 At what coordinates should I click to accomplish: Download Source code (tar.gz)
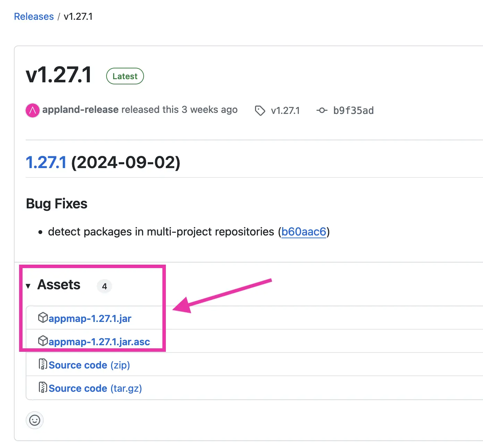pos(95,388)
